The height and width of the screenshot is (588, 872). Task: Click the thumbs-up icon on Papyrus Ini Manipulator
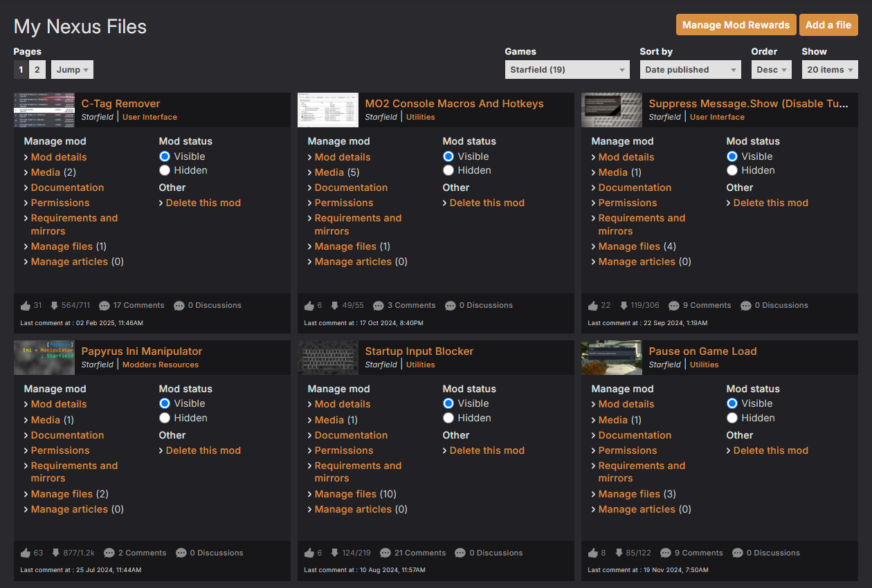click(x=26, y=553)
